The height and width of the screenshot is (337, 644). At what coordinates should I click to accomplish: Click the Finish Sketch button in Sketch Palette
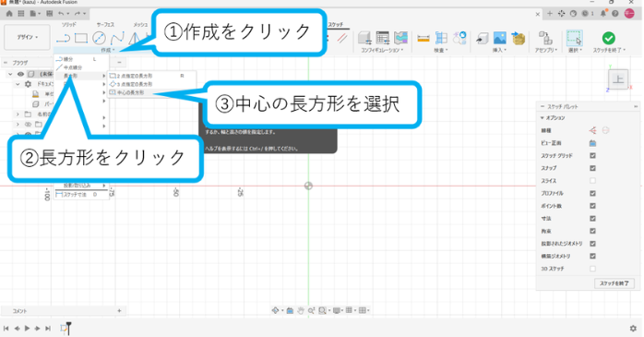tap(614, 283)
